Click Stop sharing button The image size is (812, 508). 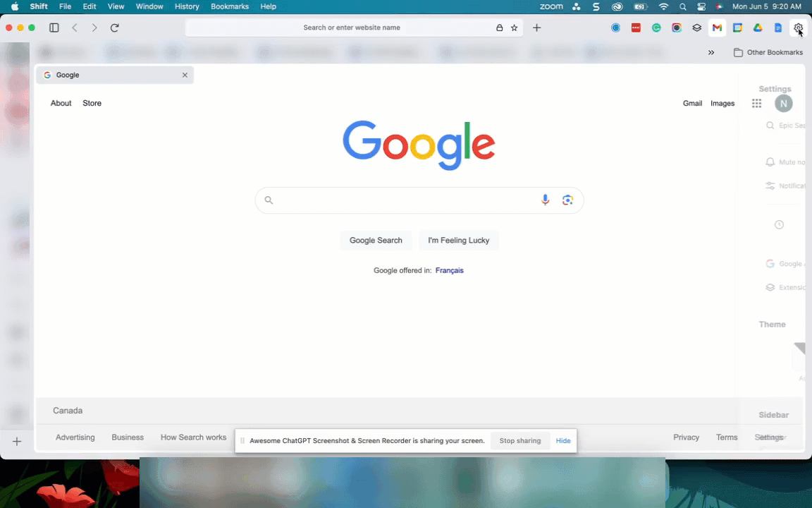tap(520, 440)
